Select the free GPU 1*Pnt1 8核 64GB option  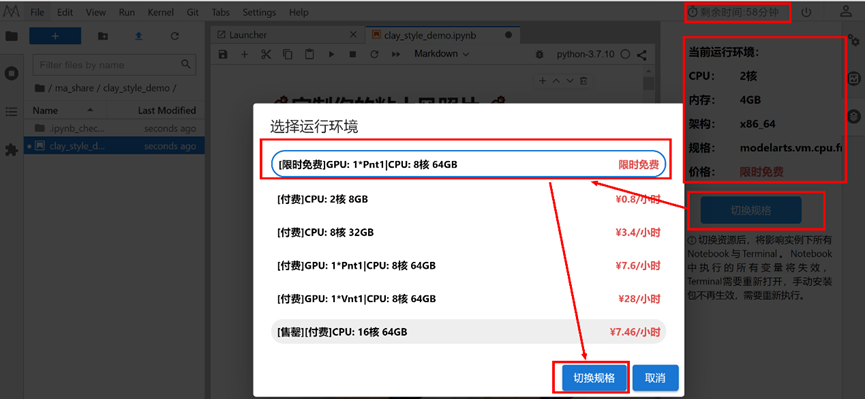[x=468, y=164]
